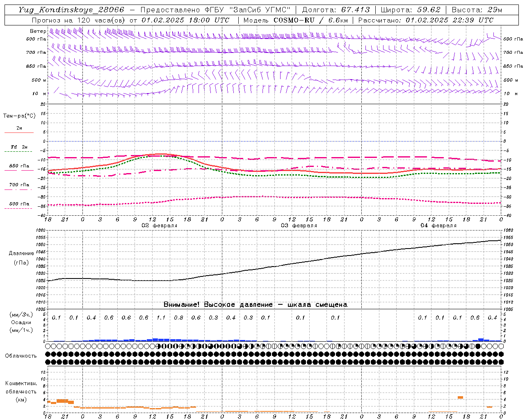
Task: Click the 0.8 precipitation amount value
Action: 178,317
